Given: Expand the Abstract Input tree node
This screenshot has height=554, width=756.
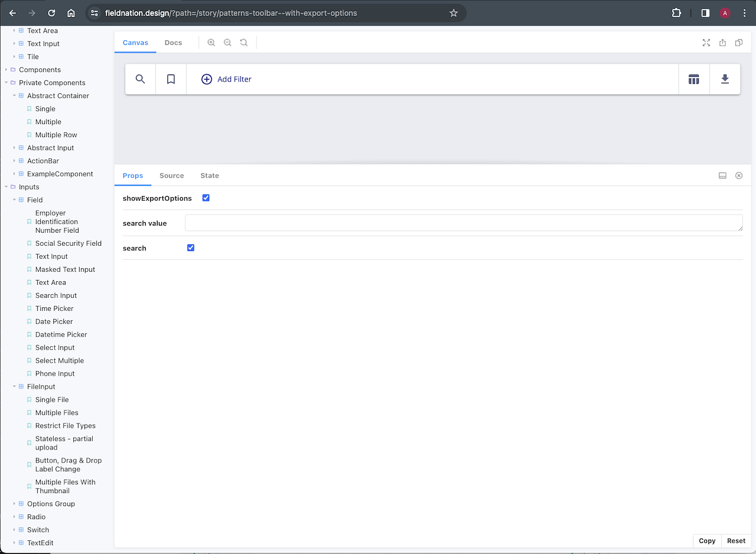Looking at the screenshot, I should (x=50, y=148).
